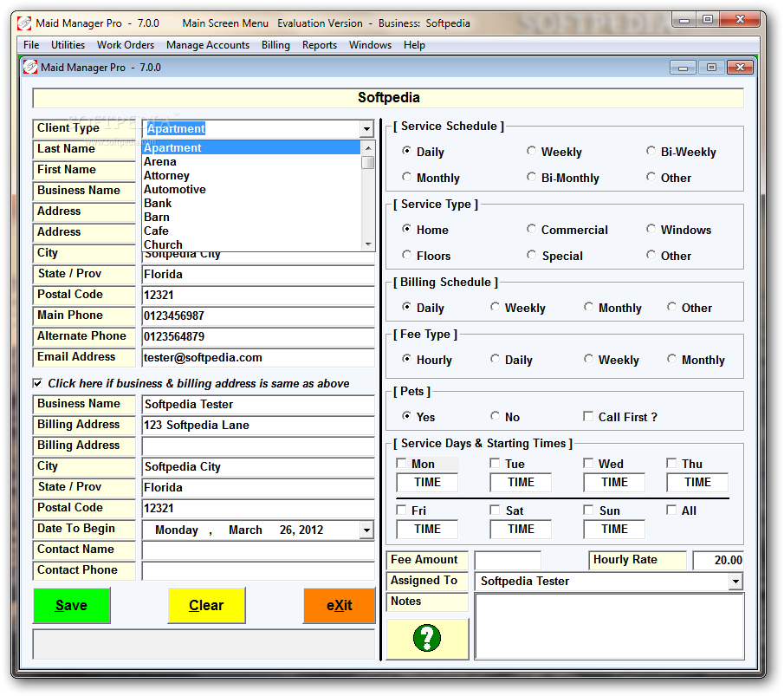
Task: Click the Hourly Rate field showing 20.00
Action: [x=718, y=561]
